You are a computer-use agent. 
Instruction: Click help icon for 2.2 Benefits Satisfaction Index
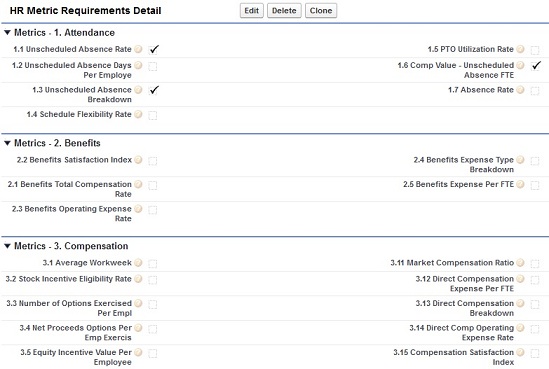[138, 160]
